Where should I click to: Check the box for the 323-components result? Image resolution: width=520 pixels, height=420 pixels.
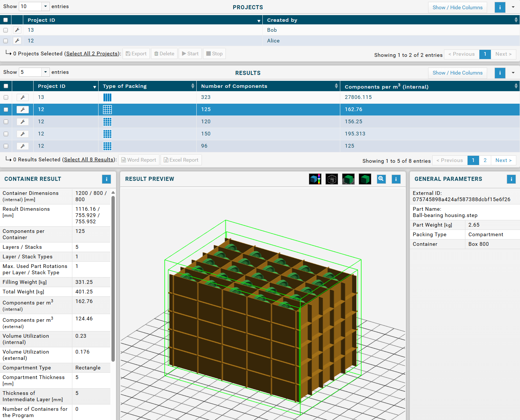point(6,97)
